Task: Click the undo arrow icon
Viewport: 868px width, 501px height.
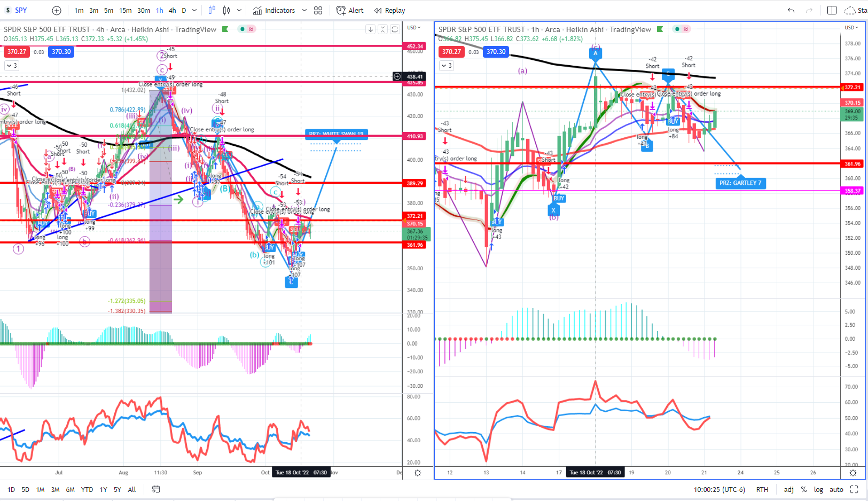Action: (791, 10)
